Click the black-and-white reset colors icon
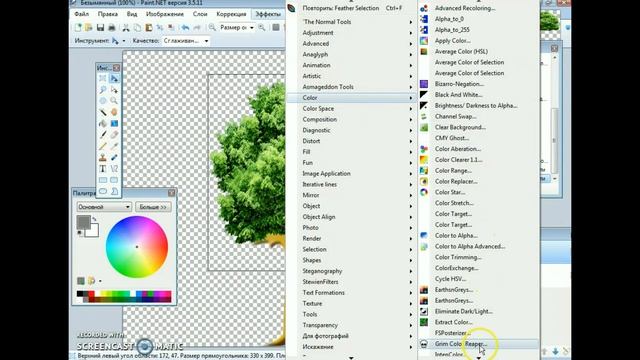 coord(80,233)
